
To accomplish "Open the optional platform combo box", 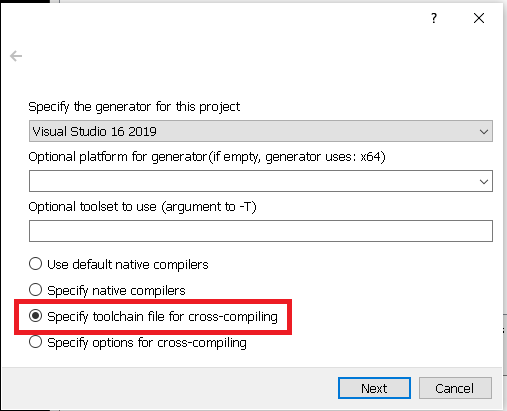I will tap(261, 181).
